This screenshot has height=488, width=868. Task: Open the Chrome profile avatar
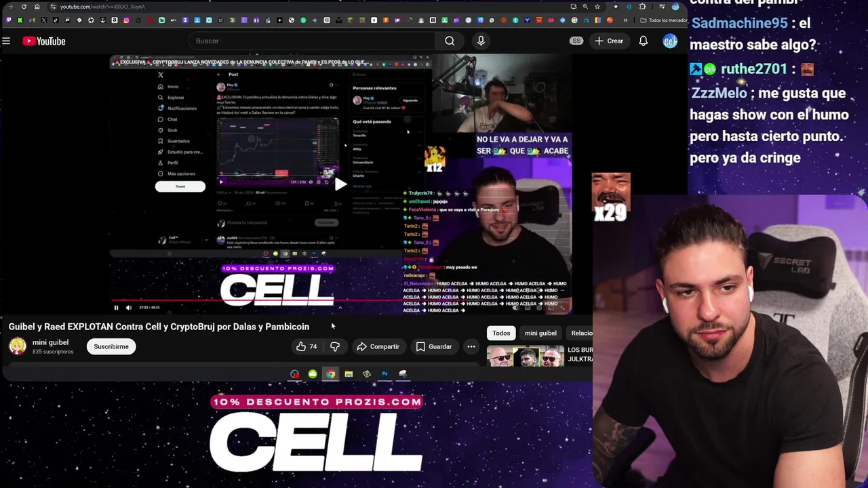[x=675, y=7]
